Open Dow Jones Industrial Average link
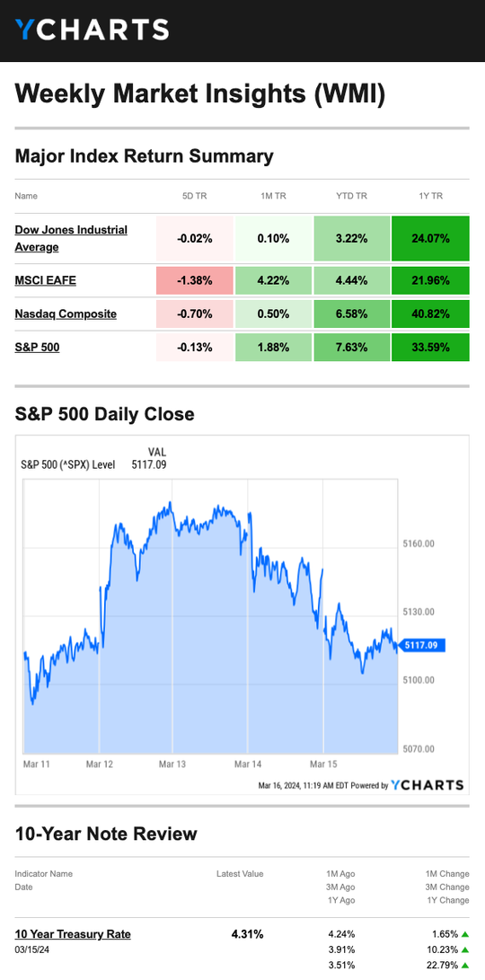Screen dimensions: 485x980 tap(71, 238)
